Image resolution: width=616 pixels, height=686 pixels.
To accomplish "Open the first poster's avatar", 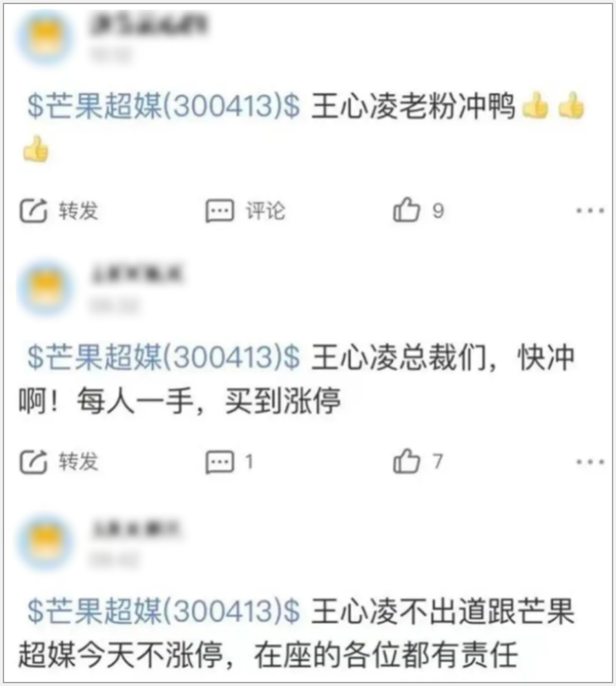I will 46,38.
